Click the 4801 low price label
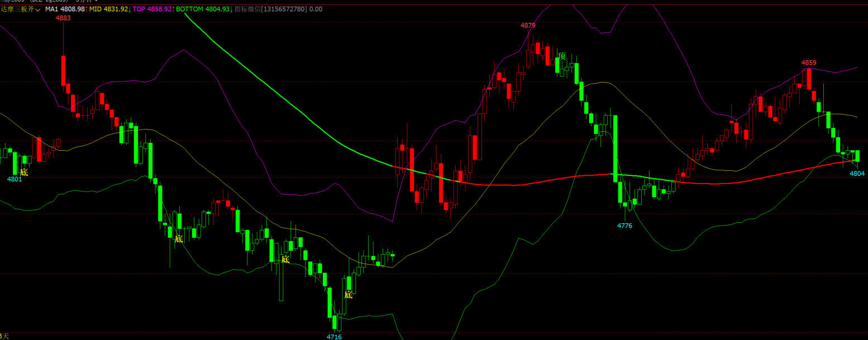 pos(15,179)
